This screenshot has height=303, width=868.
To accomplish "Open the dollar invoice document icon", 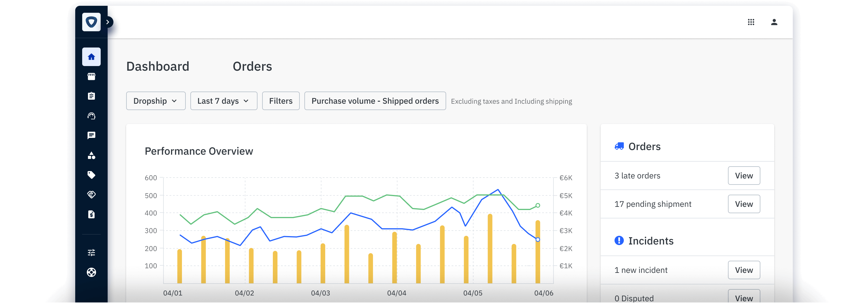I will pos(91,214).
